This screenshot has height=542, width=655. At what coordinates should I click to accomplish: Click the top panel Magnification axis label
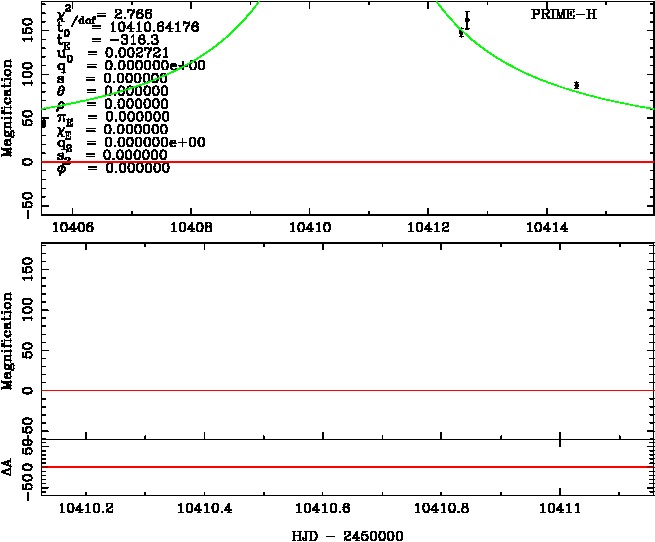(x=9, y=108)
